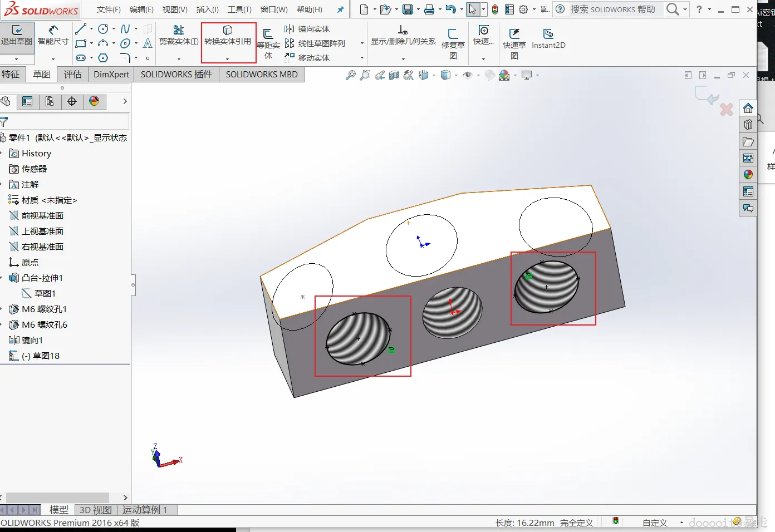Click the SOLIDWORKS help search field
Image resolution: width=775 pixels, height=532 pixels.
(612, 9)
